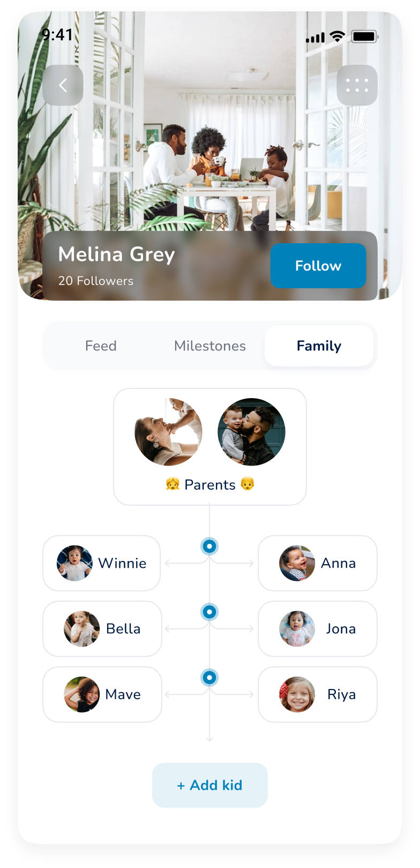Open Anna's kid card

[318, 563]
